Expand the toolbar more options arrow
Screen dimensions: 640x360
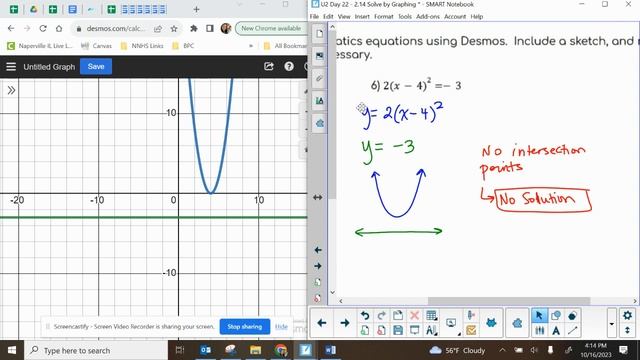[611, 323]
